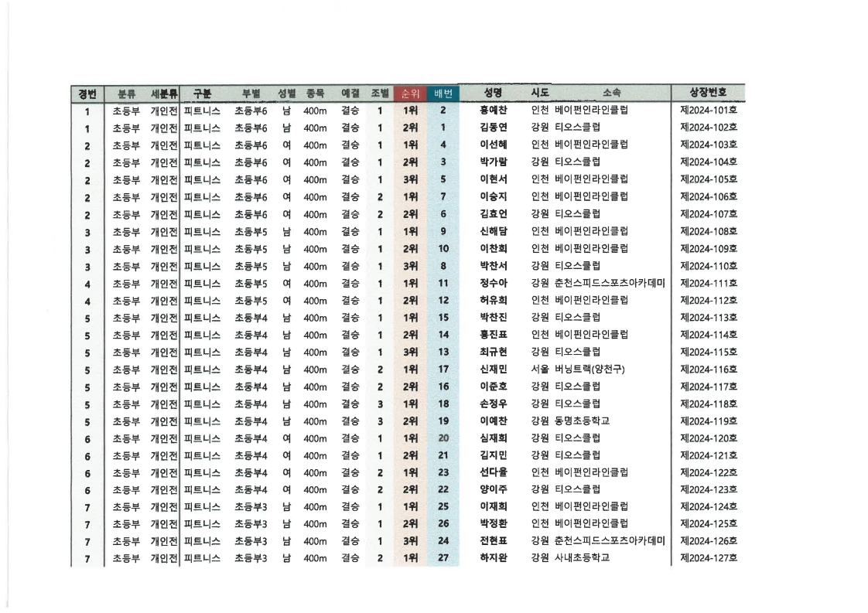This screenshot has height=613, width=868.
Task: Select the name 김동연
Action: (494, 128)
